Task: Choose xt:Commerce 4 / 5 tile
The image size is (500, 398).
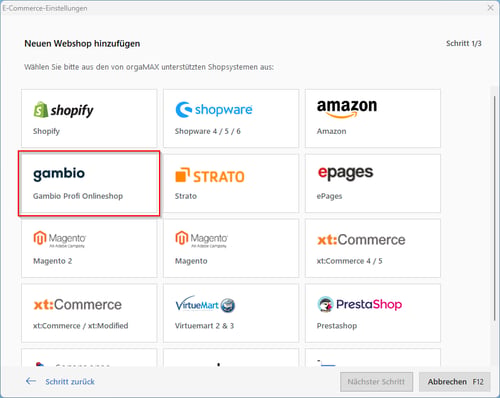Action: [x=373, y=248]
